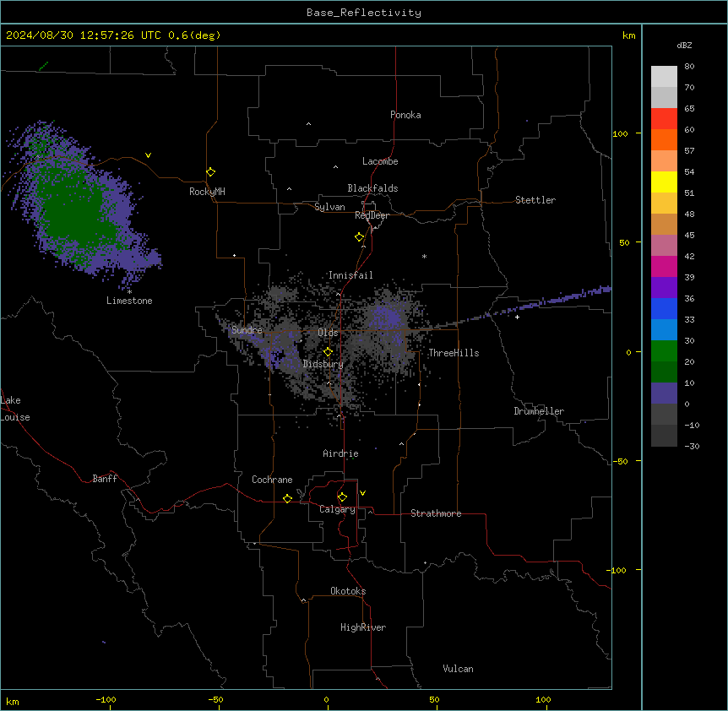Viewport: 728px width, 711px height.
Task: Click the Stettler city label
Action: point(535,200)
